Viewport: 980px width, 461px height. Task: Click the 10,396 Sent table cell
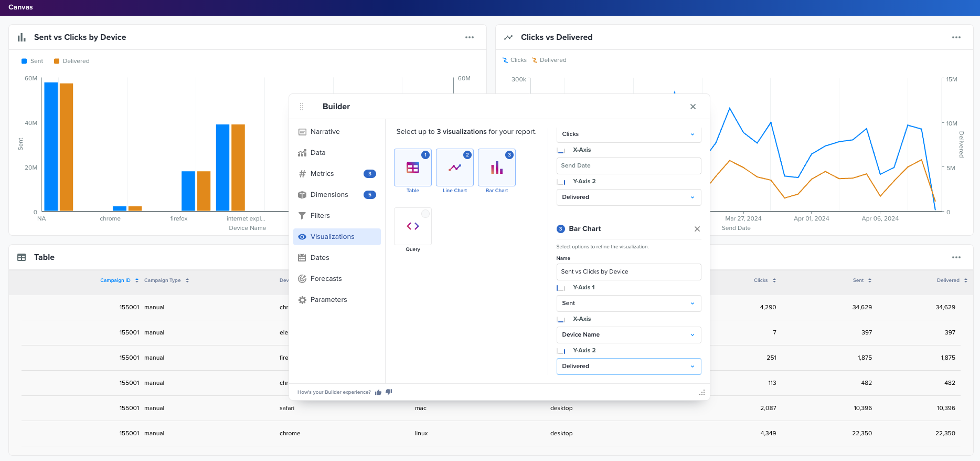[x=862, y=408]
